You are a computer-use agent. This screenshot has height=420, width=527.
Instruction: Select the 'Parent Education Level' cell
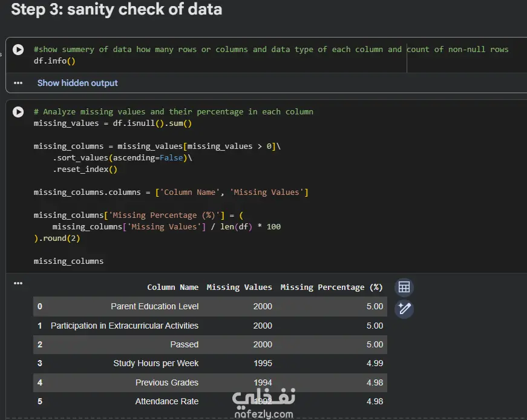pos(155,306)
